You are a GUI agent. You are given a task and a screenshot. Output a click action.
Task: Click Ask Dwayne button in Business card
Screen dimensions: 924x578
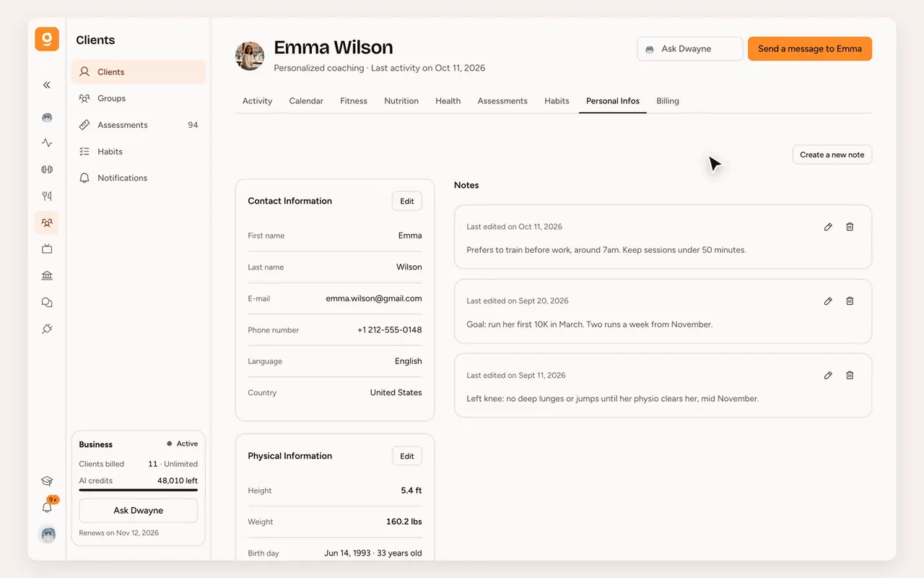tap(138, 511)
